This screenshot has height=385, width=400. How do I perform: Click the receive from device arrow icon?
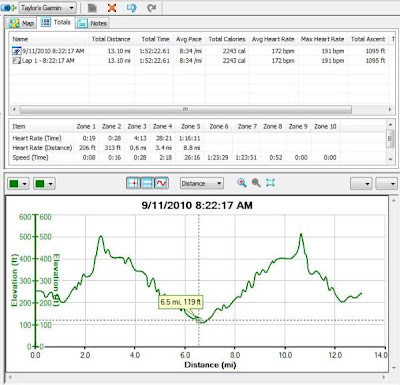pos(9,8)
